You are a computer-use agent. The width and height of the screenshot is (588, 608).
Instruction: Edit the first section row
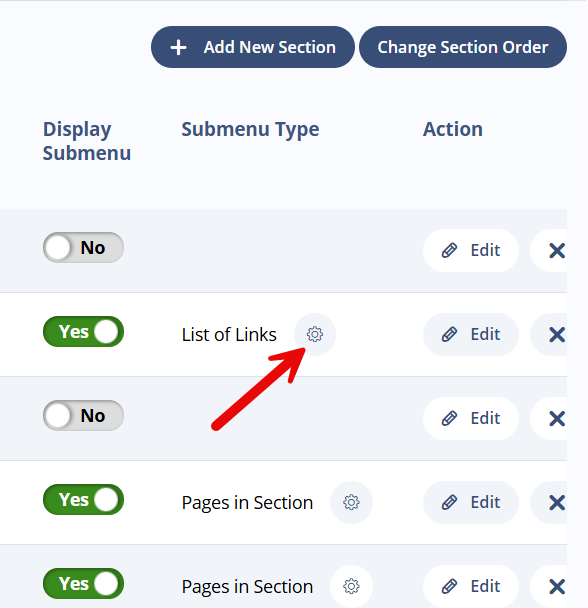coord(470,250)
